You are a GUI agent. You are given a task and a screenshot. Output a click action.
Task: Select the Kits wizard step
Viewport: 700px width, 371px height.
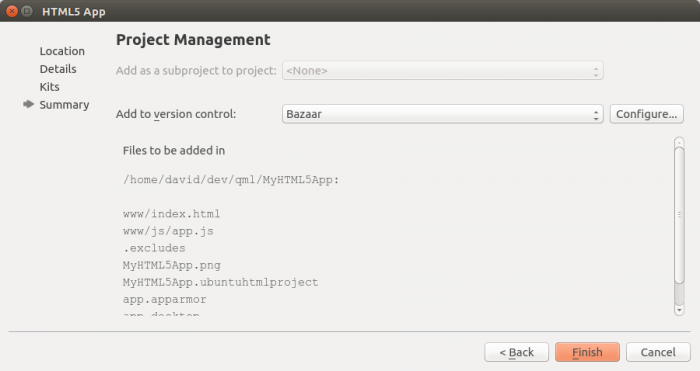point(50,87)
